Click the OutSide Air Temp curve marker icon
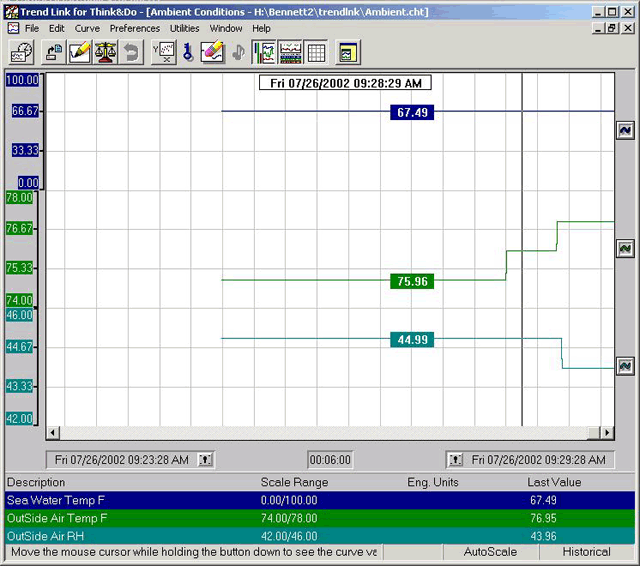640x566 pixels. (625, 248)
